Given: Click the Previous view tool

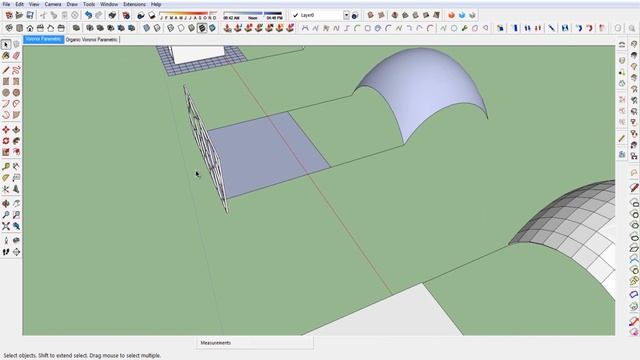Looking at the screenshot, I should pos(16,226).
